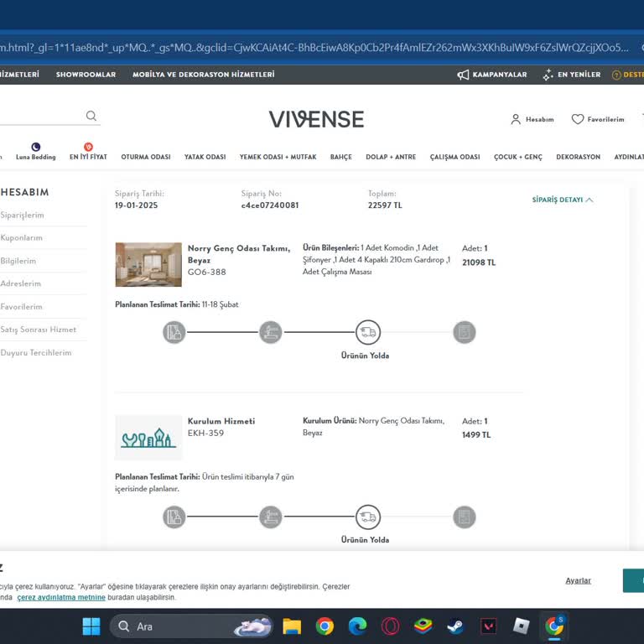
Task: Open Norry Genç Odası Takımı product title
Action: click(x=239, y=254)
